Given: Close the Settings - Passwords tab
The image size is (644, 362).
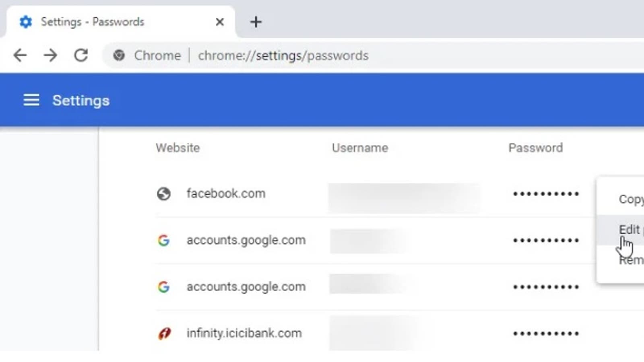Looking at the screenshot, I should coord(220,22).
